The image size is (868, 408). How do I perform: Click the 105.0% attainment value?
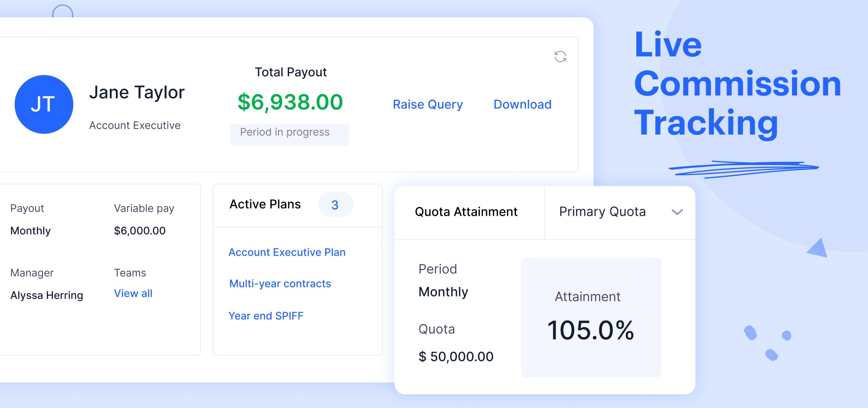point(591,330)
